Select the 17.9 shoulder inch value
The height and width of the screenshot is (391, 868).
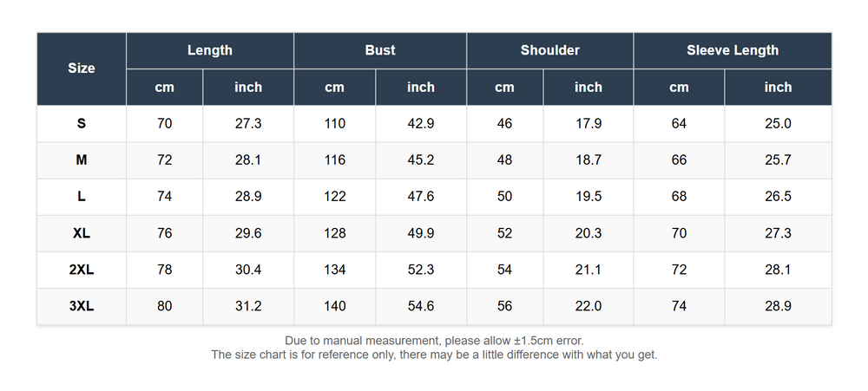588,123
